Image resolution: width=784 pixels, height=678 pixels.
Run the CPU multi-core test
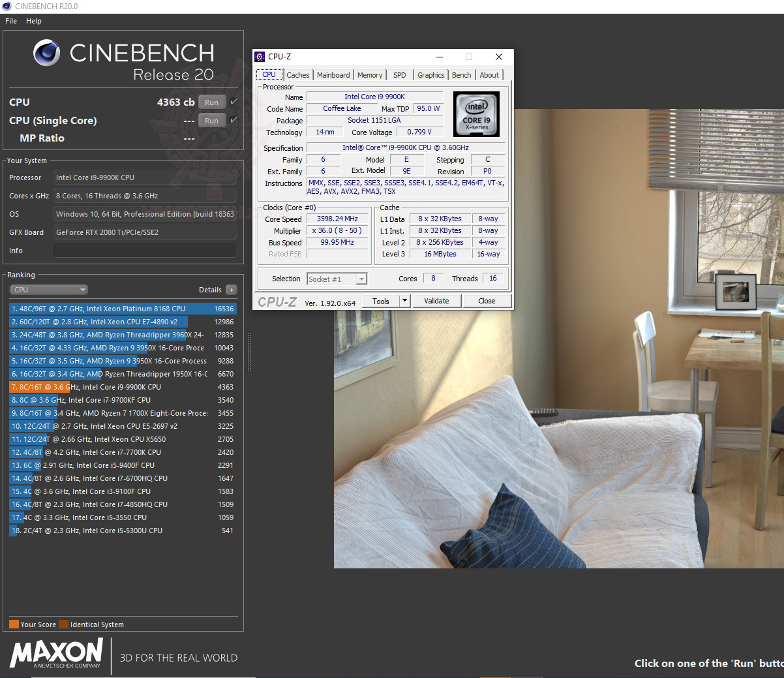[x=212, y=102]
